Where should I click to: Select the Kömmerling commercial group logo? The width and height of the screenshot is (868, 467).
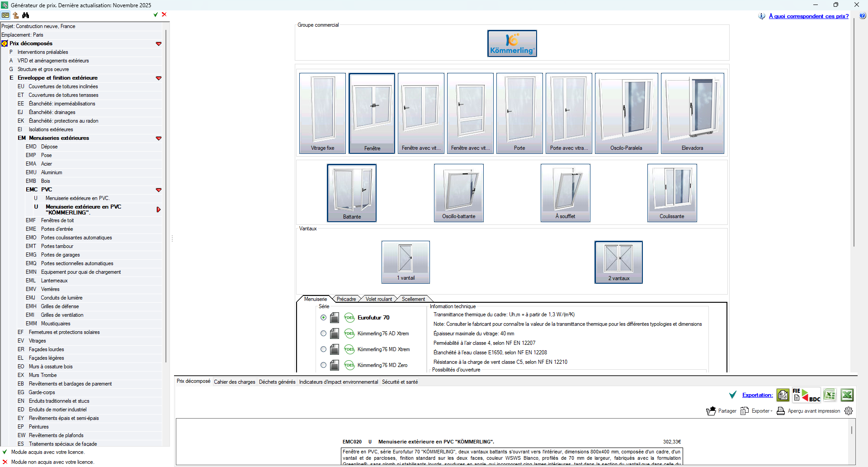[x=512, y=43]
